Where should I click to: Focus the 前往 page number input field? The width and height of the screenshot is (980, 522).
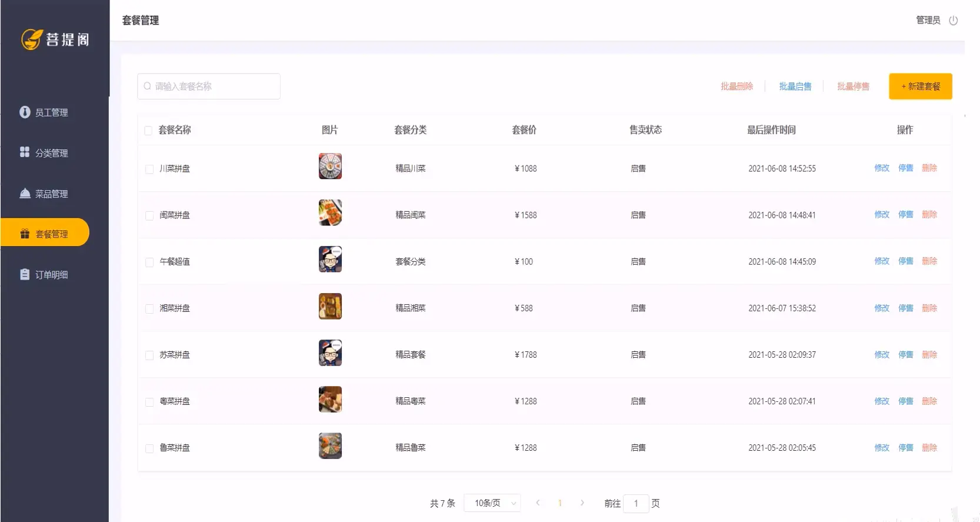coord(636,503)
